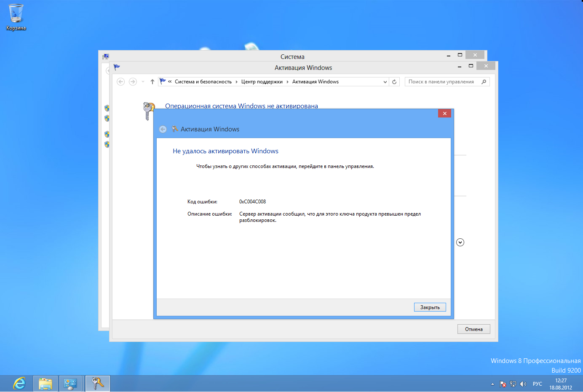583x392 pixels.
Task: Navigate to Центр поддержки breadcrumb
Action: [262, 82]
